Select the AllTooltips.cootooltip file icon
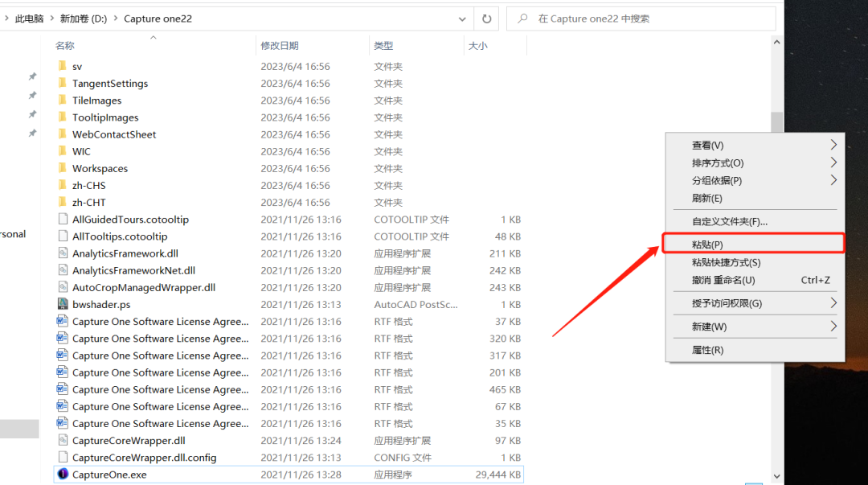The height and width of the screenshot is (485, 868). tap(62, 236)
